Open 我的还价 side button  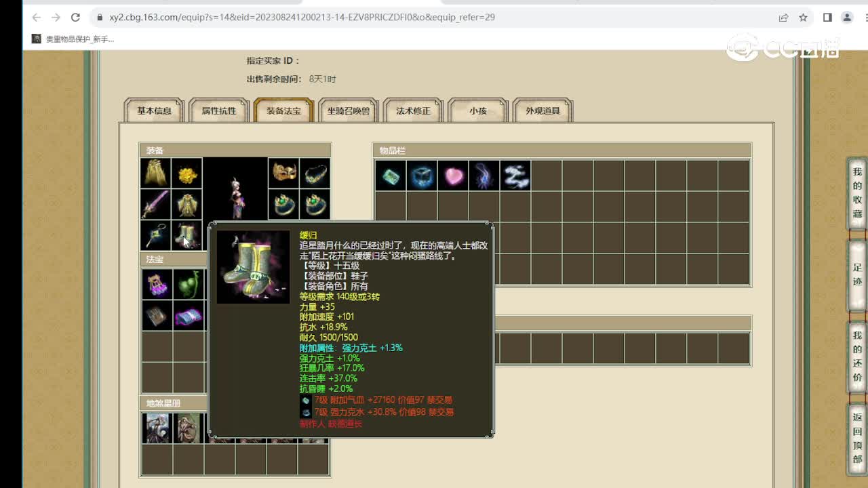coord(857,357)
